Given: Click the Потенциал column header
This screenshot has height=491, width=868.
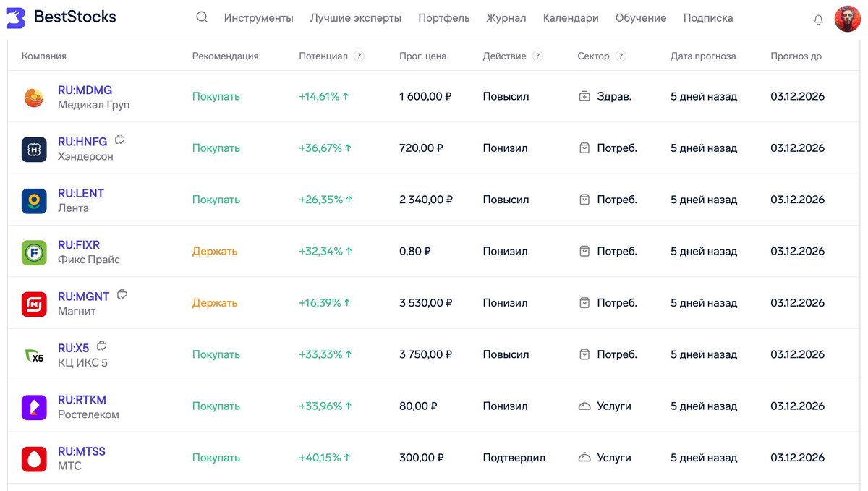Looking at the screenshot, I should point(323,56).
